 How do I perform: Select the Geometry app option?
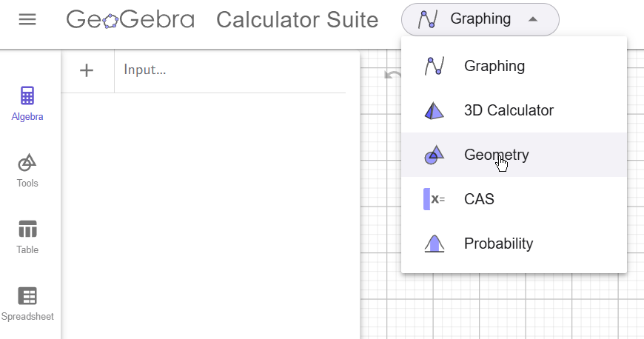pyautogui.click(x=496, y=155)
